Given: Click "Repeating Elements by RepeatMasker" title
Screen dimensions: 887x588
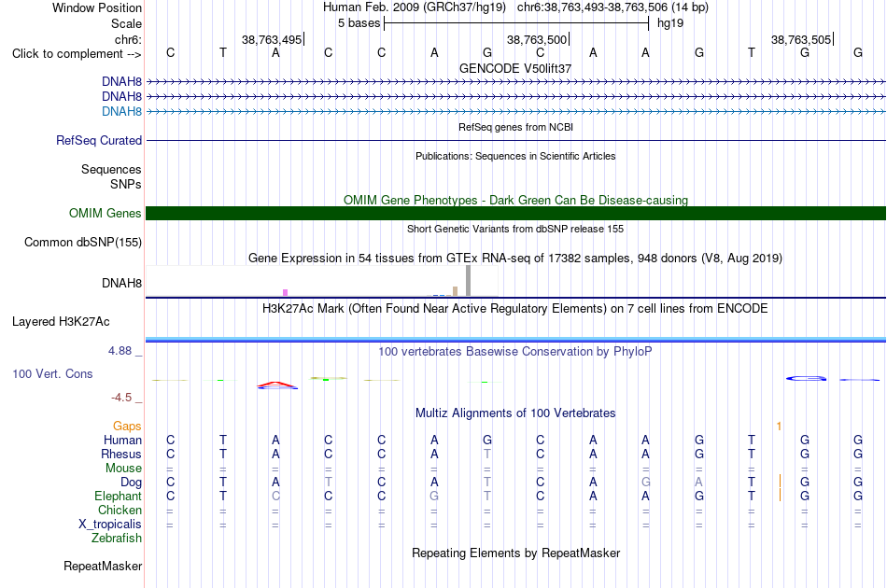Looking at the screenshot, I should point(515,553).
